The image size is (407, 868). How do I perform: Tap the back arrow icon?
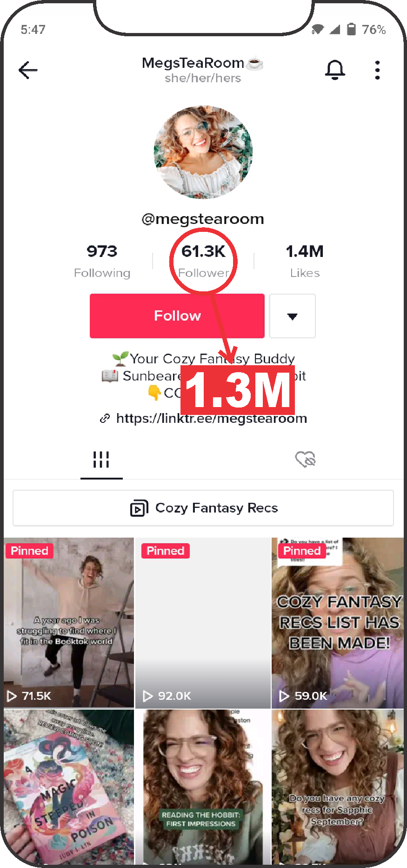pyautogui.click(x=28, y=70)
